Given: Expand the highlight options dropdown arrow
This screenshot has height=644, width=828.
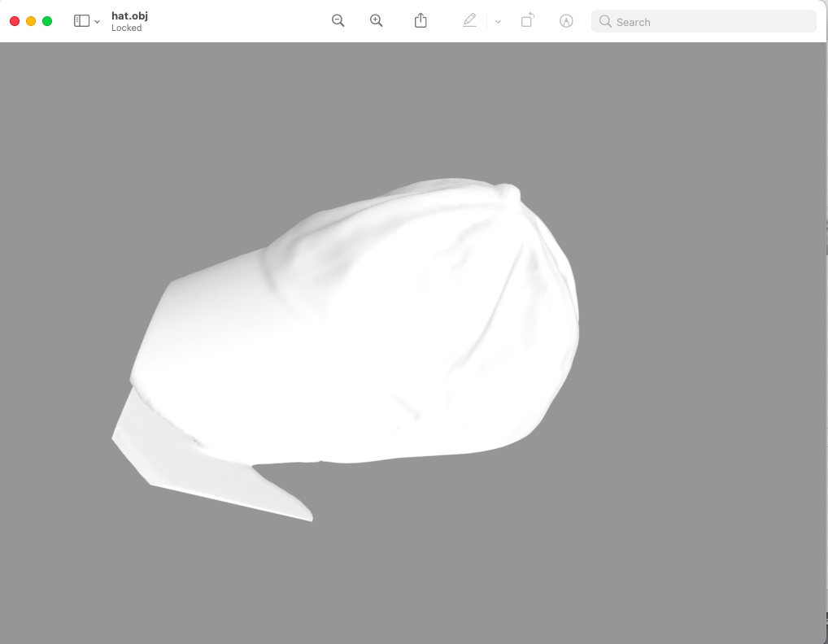Looking at the screenshot, I should click(x=498, y=22).
